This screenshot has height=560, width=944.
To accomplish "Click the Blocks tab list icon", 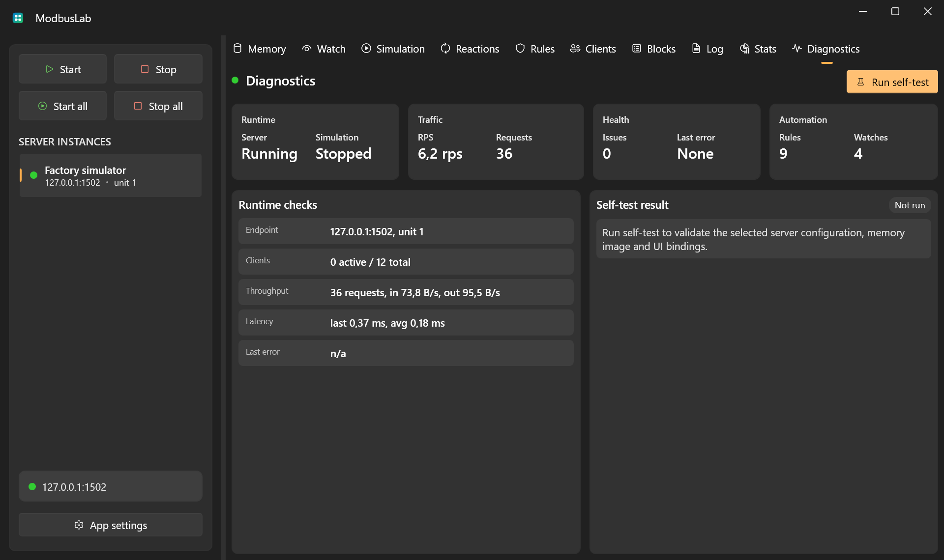I will tap(637, 49).
